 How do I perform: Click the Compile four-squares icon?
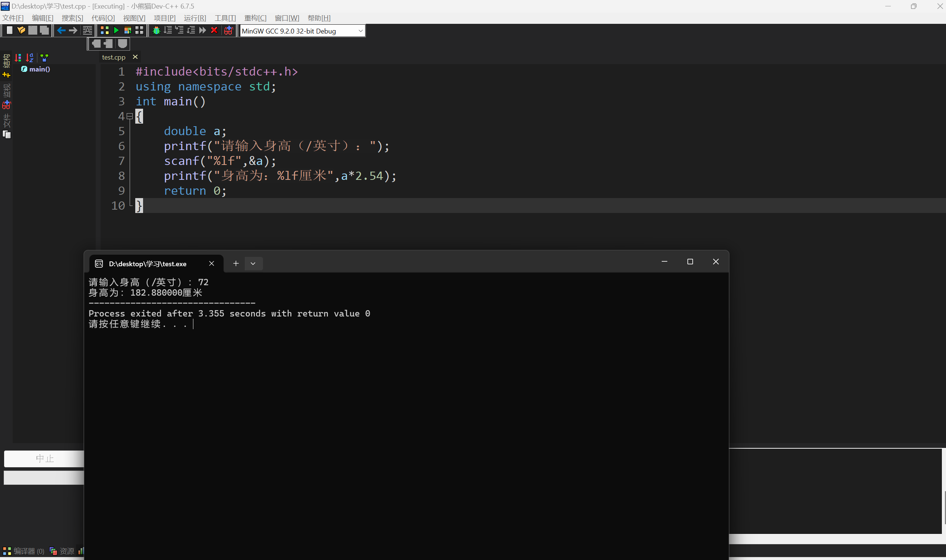[x=105, y=31]
